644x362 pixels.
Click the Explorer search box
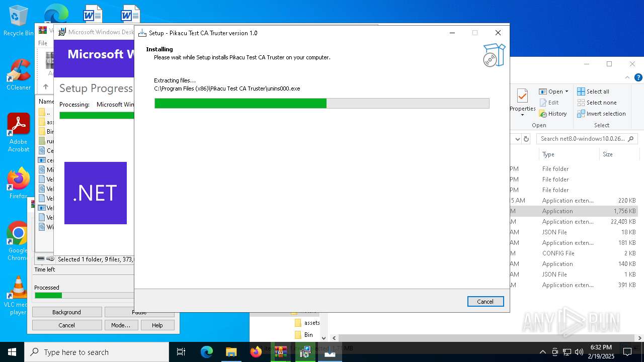tap(587, 139)
